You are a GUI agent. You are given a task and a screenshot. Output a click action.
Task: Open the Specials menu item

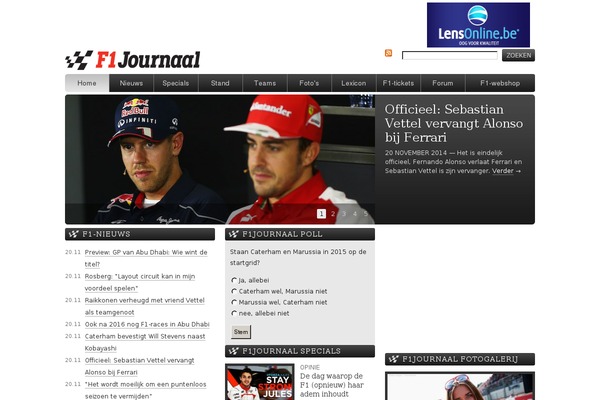(x=176, y=83)
